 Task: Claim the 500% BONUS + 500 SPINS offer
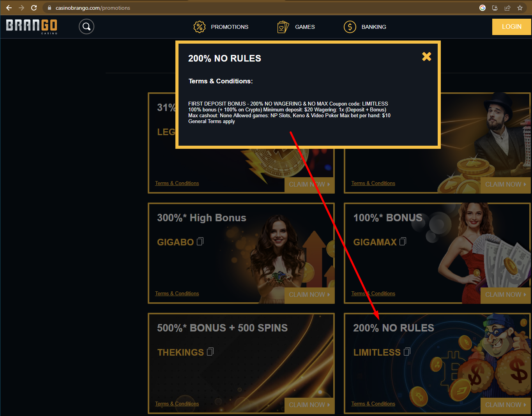click(309, 405)
